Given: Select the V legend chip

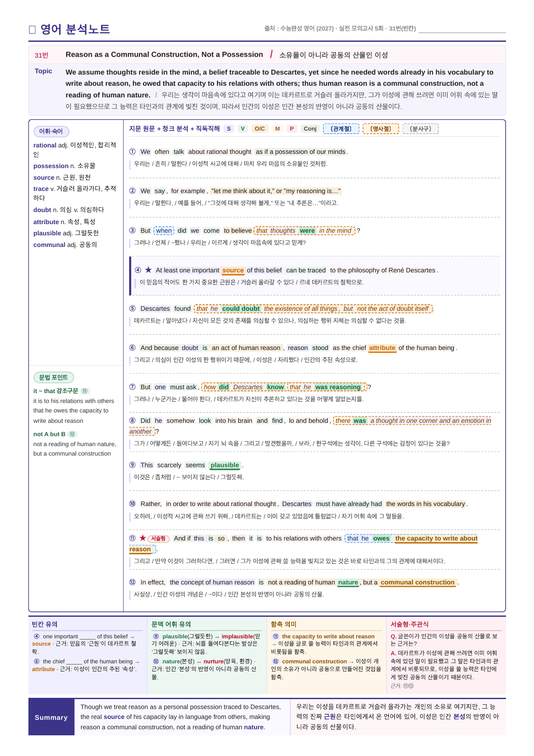Looking at the screenshot, I should tap(243, 128).
